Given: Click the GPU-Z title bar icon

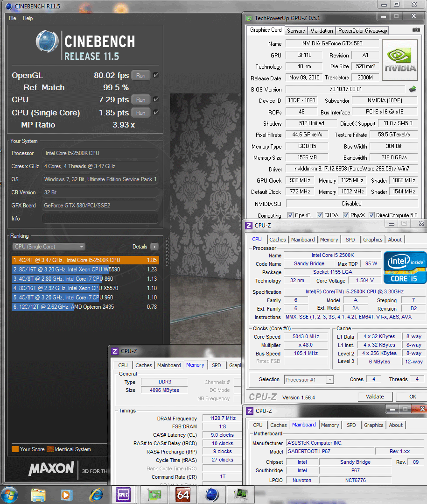Looking at the screenshot, I should coord(249,18).
